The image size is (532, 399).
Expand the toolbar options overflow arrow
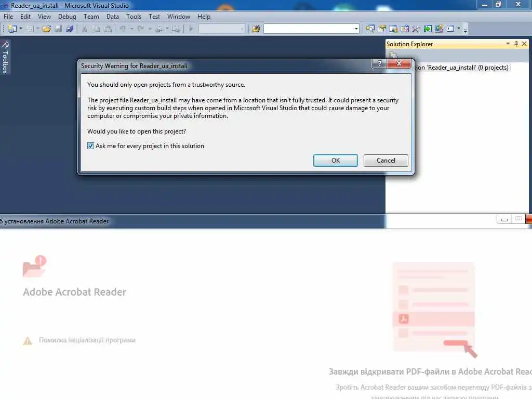tap(465, 30)
